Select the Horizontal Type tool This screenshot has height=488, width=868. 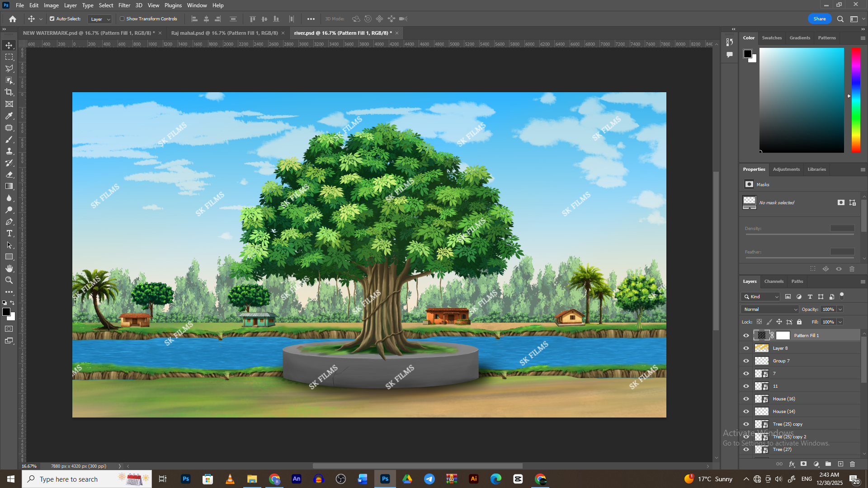click(x=9, y=234)
